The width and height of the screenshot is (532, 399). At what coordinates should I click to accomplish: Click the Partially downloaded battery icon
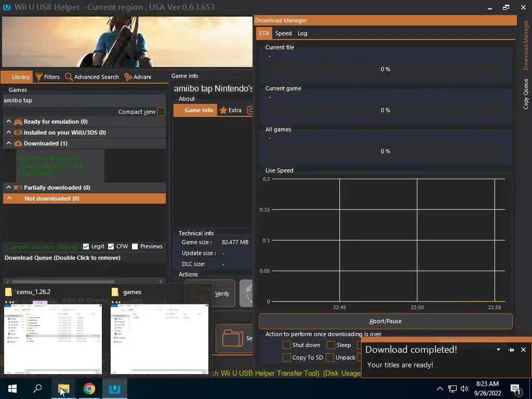coord(18,188)
